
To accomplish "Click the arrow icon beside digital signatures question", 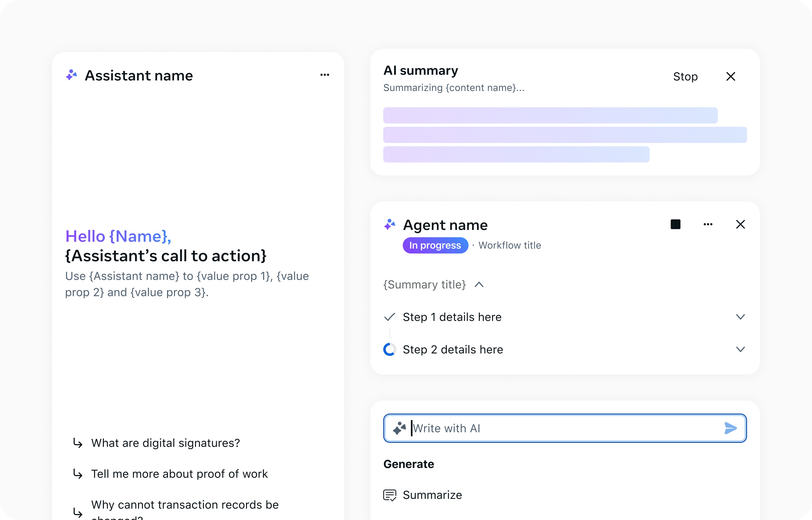I will click(x=78, y=443).
